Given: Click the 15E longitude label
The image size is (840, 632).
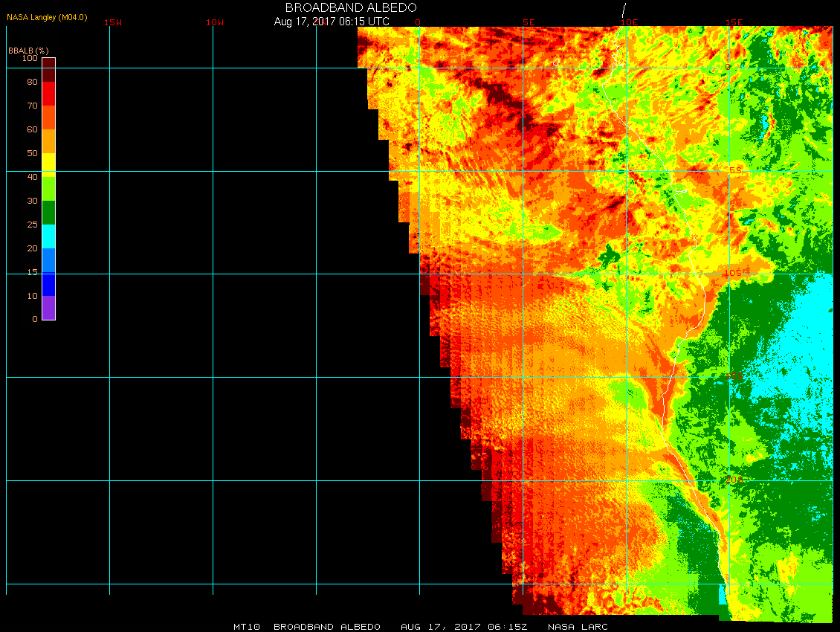Looking at the screenshot, I should pos(734,22).
